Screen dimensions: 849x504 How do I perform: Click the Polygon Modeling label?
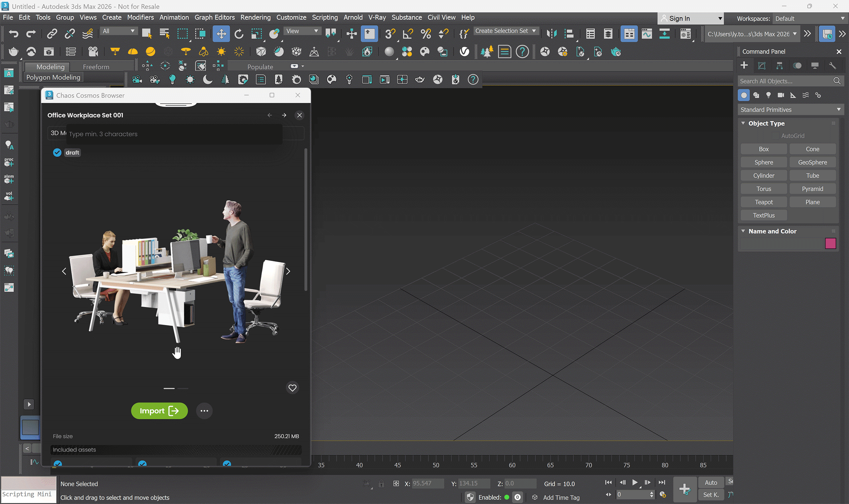tap(53, 77)
